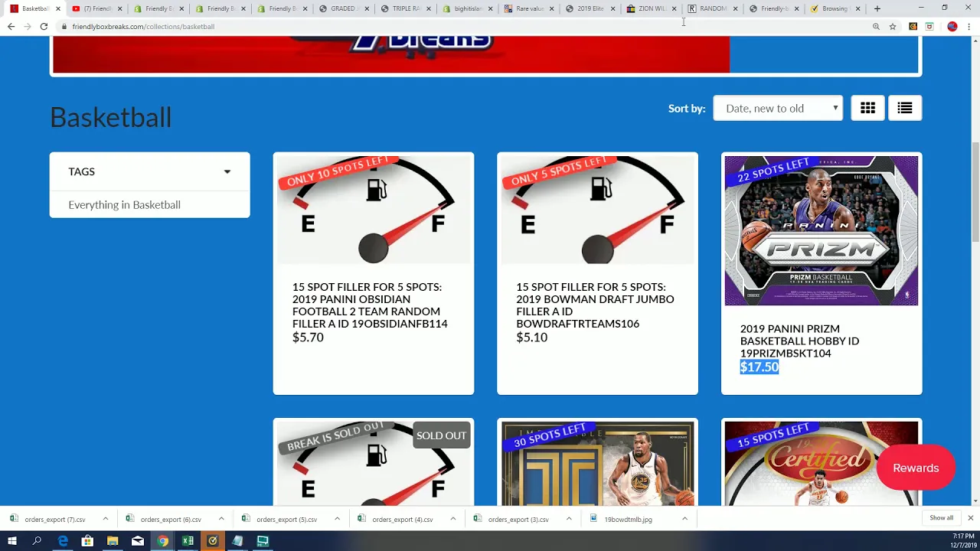
Task: Click the $5.70 price
Action: [308, 337]
